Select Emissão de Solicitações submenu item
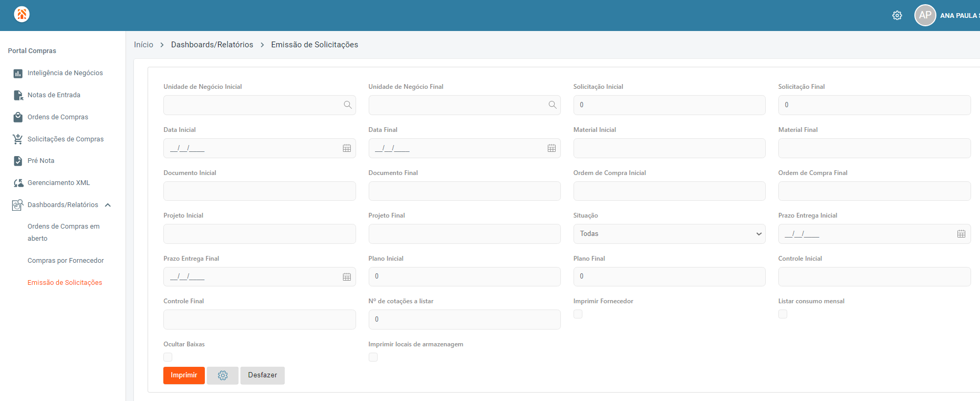 coord(65,283)
